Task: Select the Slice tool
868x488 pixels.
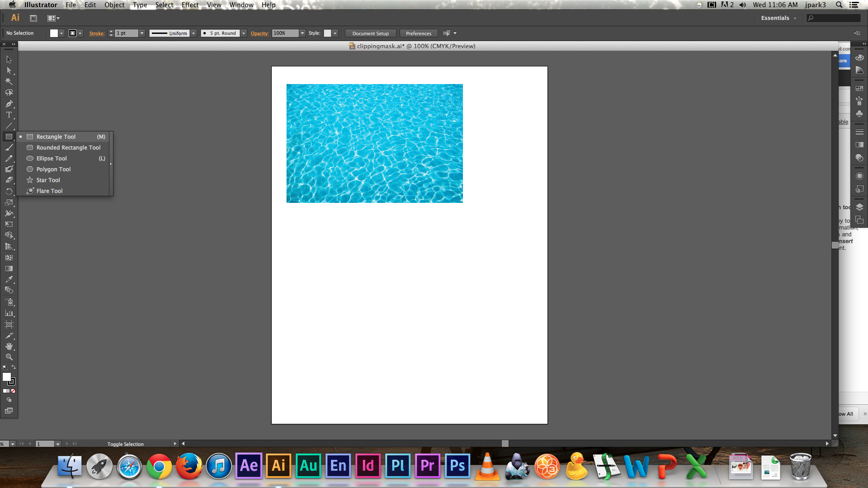Action: coord(9,336)
